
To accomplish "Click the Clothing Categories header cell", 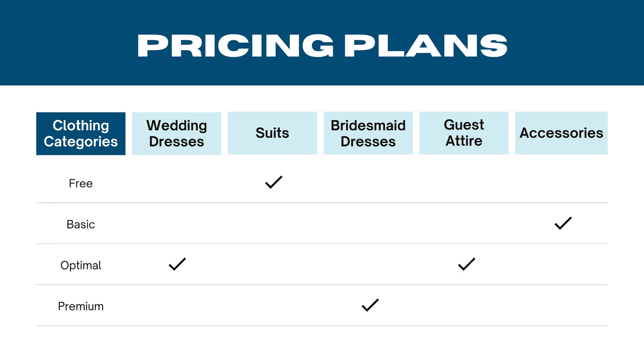I will [x=81, y=134].
